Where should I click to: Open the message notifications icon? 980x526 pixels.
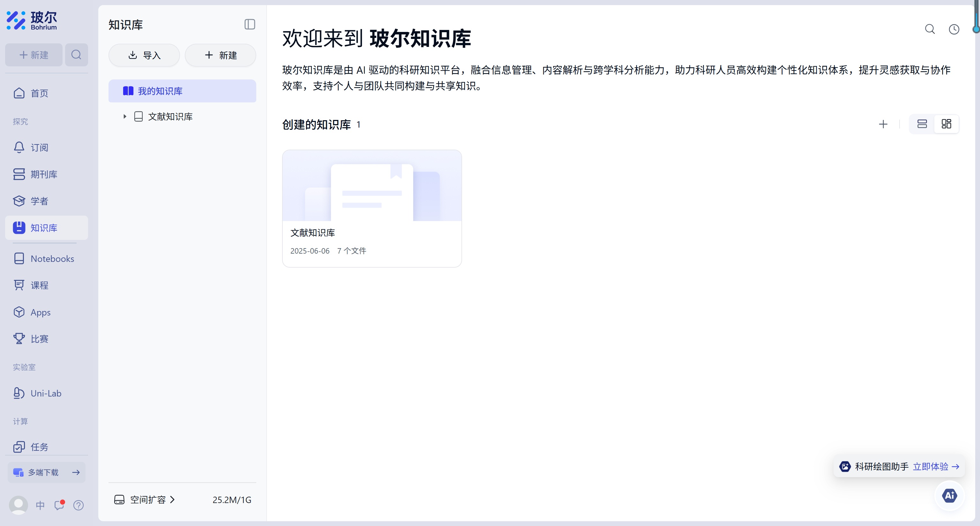coord(59,505)
